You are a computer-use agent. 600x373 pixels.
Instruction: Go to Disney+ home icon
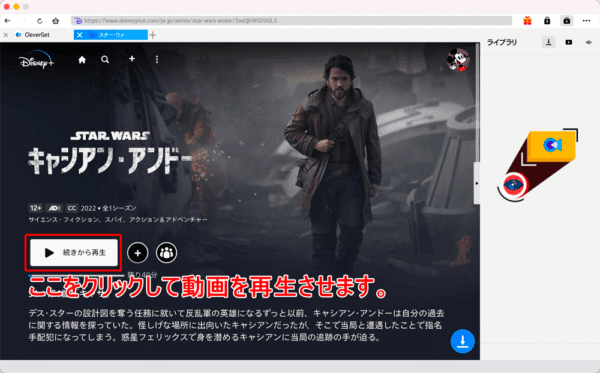(82, 60)
